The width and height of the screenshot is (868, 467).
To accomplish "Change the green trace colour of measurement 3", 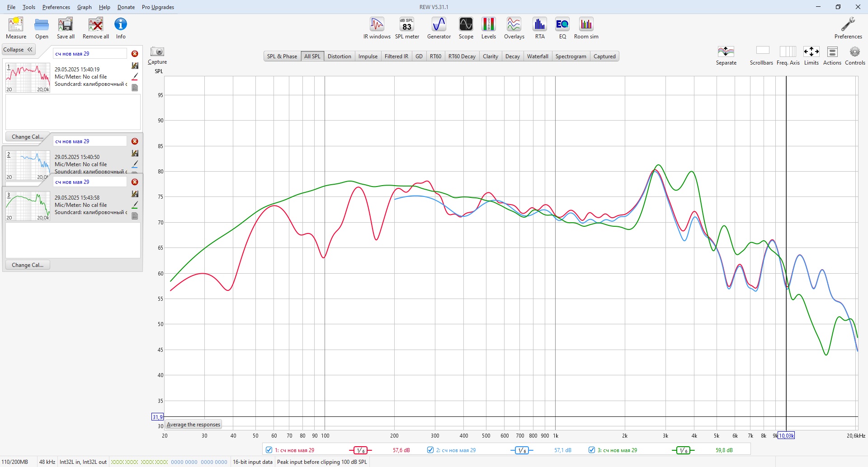I will pyautogui.click(x=135, y=205).
